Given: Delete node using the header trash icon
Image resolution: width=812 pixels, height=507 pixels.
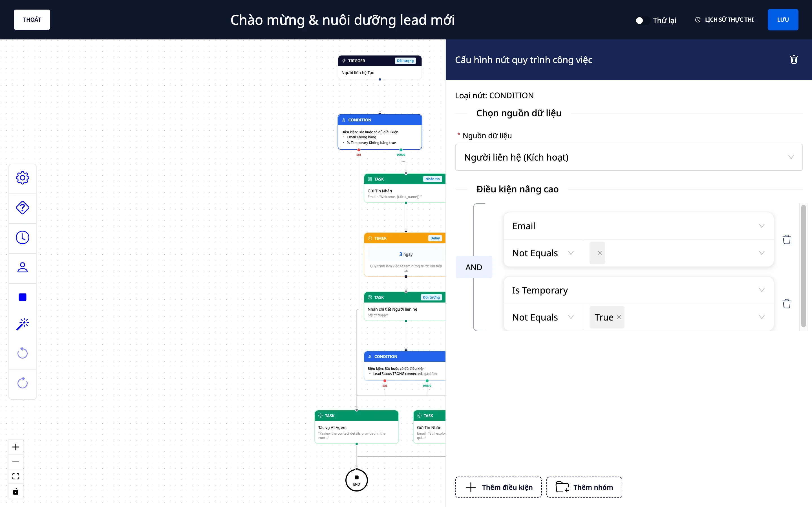Looking at the screenshot, I should tap(794, 60).
